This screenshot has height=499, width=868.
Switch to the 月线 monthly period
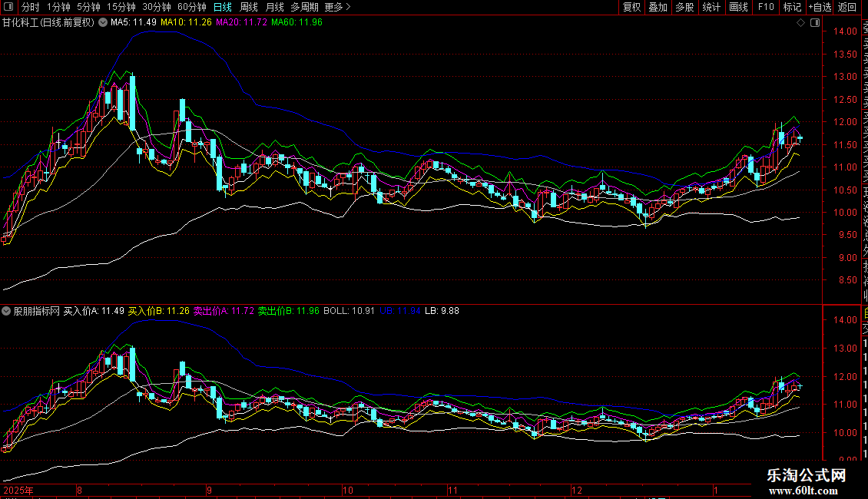[274, 7]
